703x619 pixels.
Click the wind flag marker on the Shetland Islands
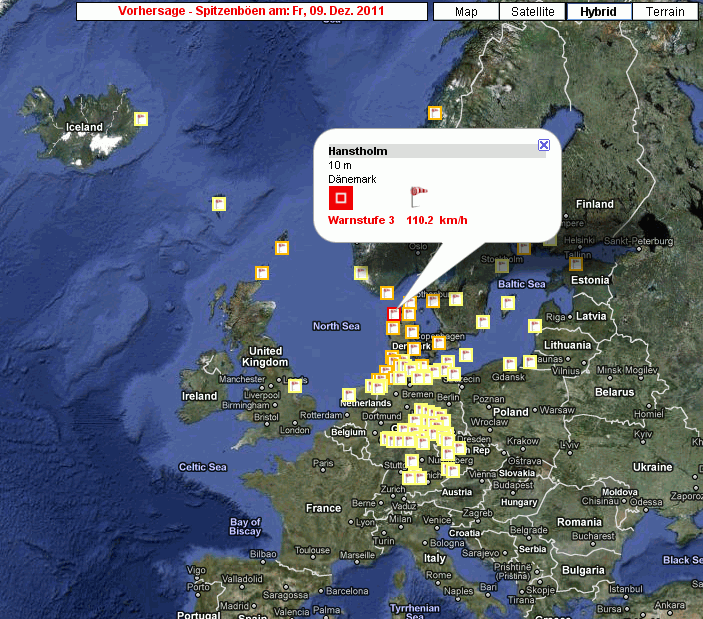coord(282,247)
